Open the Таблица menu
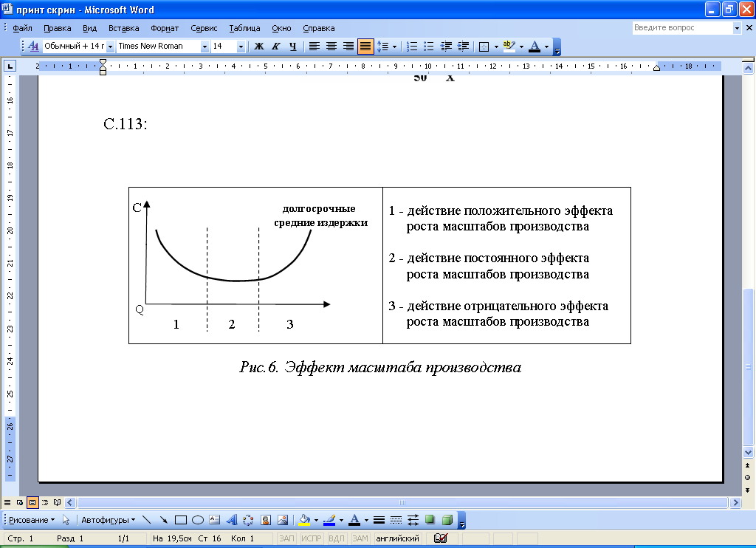Image resolution: width=756 pixels, height=548 pixels. tap(244, 28)
